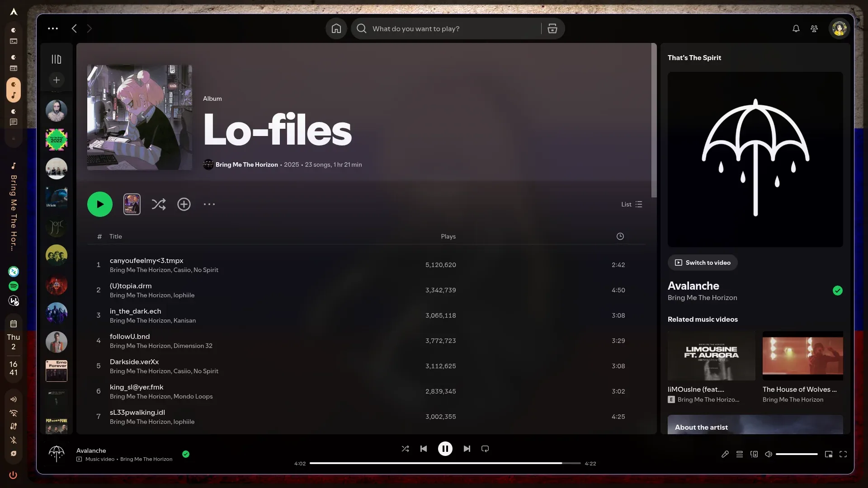Toggle repeat in player bar

pos(485,449)
